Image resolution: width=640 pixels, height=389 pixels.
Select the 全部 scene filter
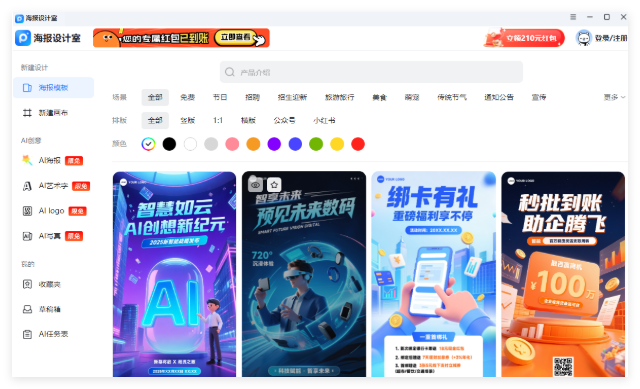[x=155, y=97]
